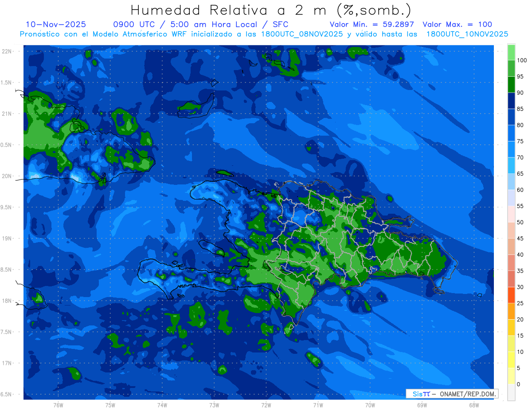Pick the legend swatch between 30 and 35
The height and width of the screenshot is (411, 532).
tap(511, 279)
